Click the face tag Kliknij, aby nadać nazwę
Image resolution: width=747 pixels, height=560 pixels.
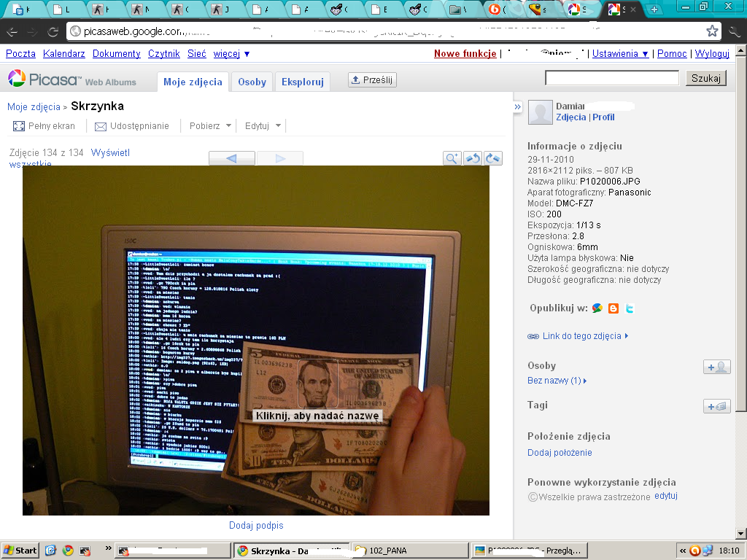[x=317, y=416]
